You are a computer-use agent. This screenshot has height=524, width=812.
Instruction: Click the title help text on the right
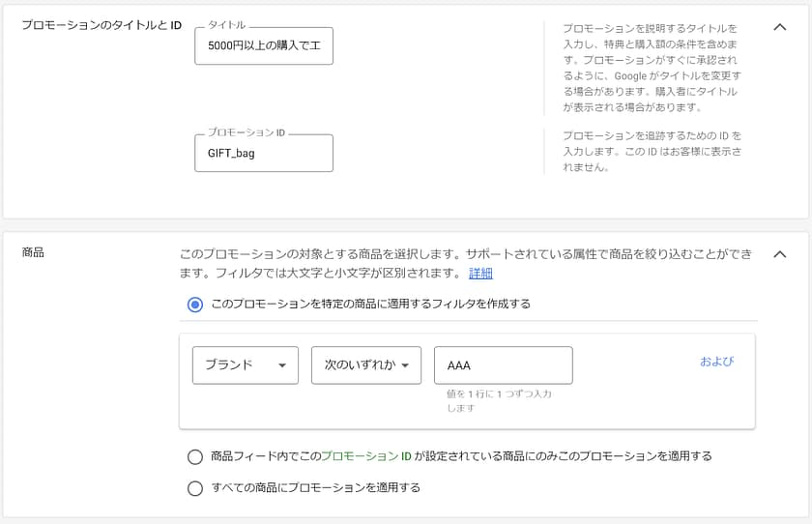[652, 68]
